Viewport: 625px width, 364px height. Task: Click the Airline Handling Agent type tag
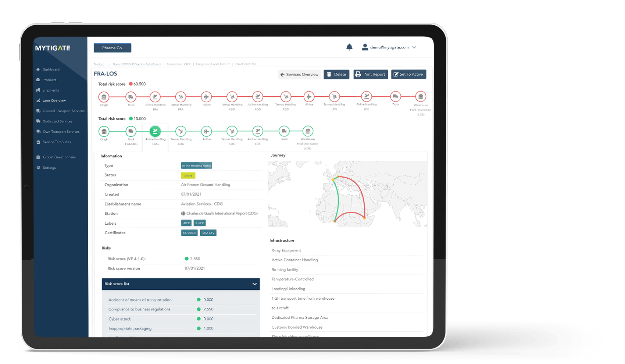tap(196, 166)
